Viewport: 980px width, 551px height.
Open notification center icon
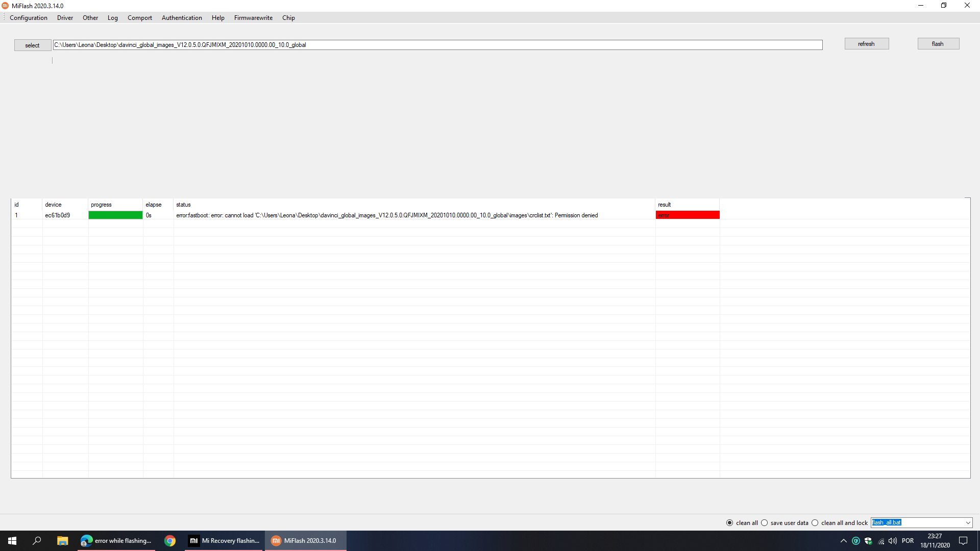click(963, 541)
